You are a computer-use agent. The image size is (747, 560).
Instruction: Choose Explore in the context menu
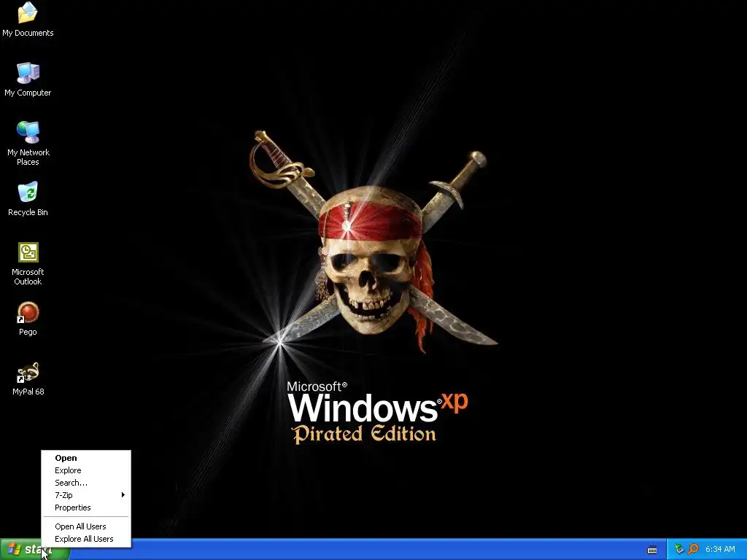click(86, 470)
